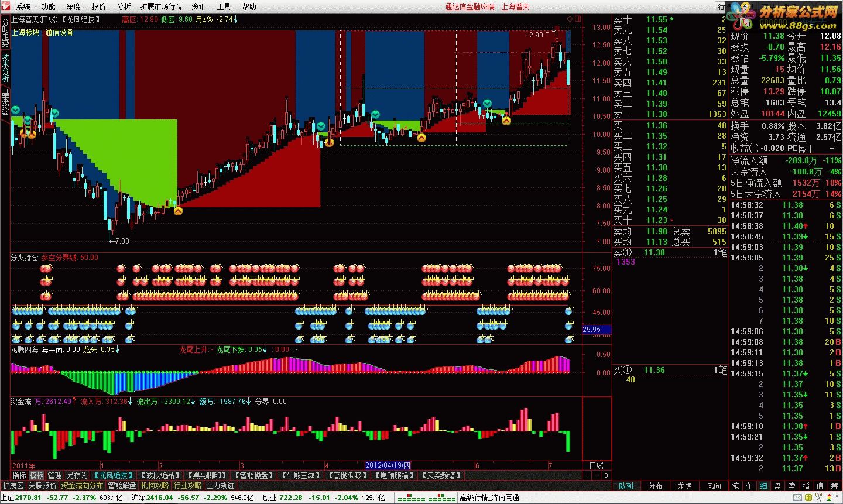Click the 通信设备 sector link

point(59,33)
